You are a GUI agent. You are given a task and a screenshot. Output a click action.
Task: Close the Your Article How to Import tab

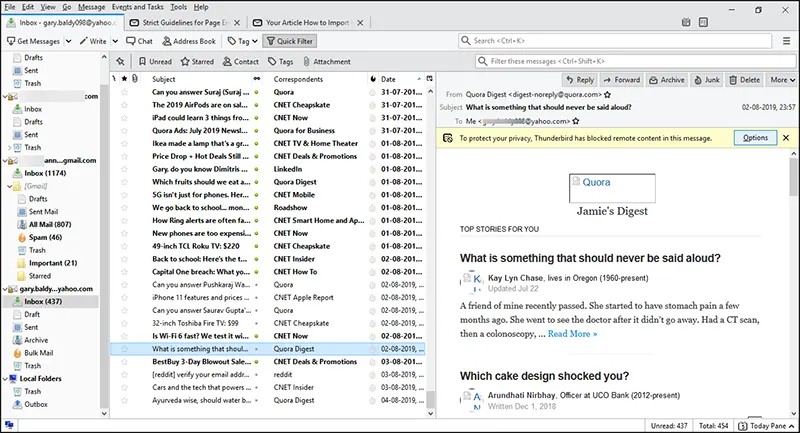coord(360,22)
